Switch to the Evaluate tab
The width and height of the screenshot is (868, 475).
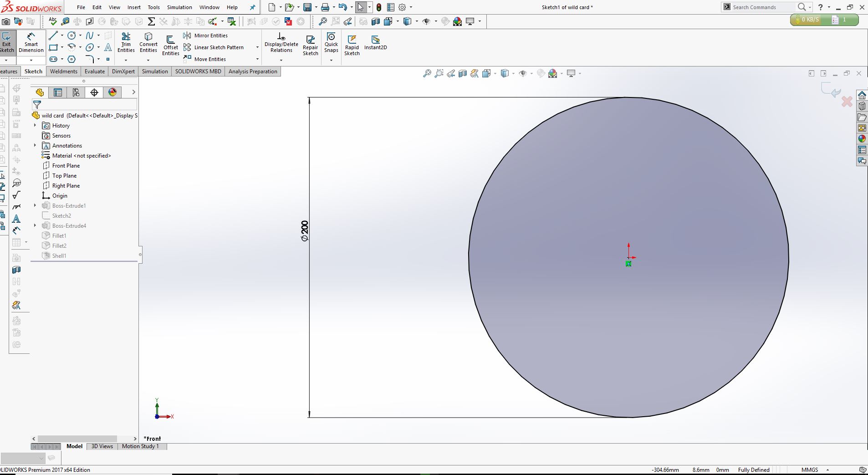[x=95, y=72]
